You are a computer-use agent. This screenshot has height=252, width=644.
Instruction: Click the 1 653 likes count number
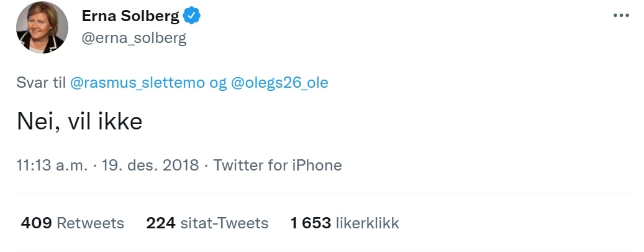click(311, 223)
